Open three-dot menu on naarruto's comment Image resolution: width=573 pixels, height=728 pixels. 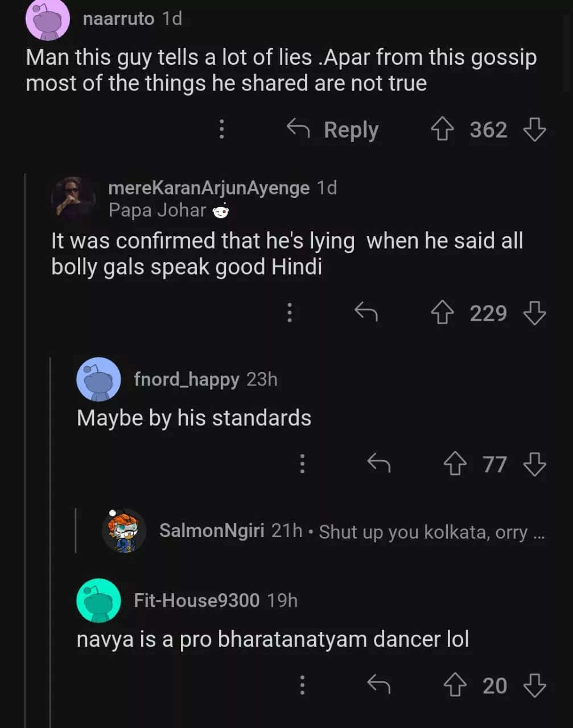pyautogui.click(x=222, y=130)
